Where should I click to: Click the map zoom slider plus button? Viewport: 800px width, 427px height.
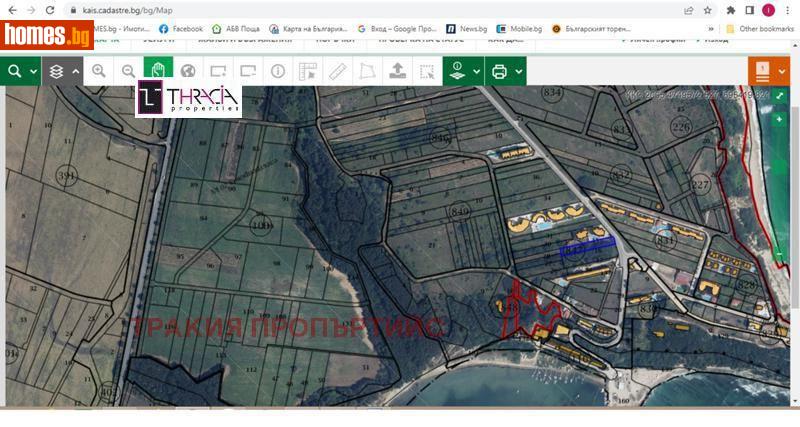point(779,119)
